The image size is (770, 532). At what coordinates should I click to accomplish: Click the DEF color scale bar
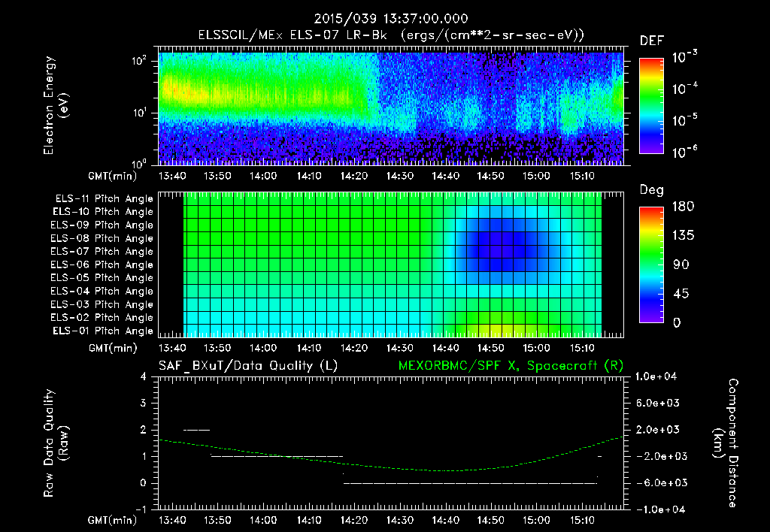(x=651, y=105)
